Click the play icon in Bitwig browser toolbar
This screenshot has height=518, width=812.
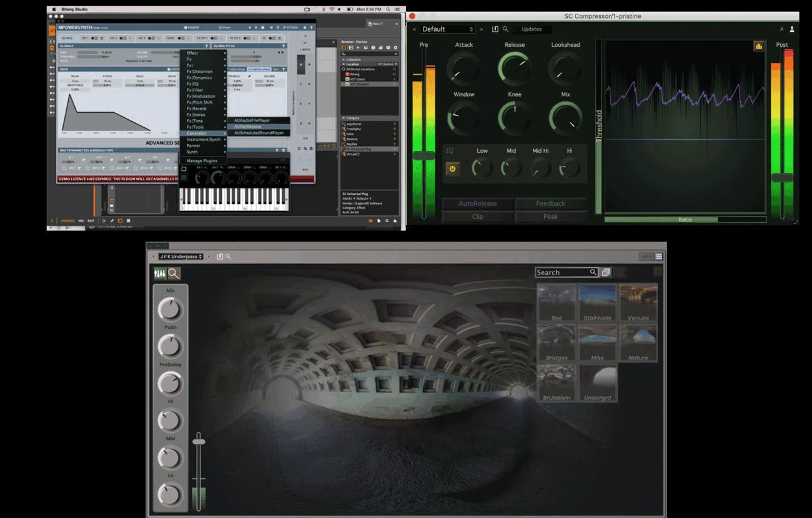click(x=358, y=47)
